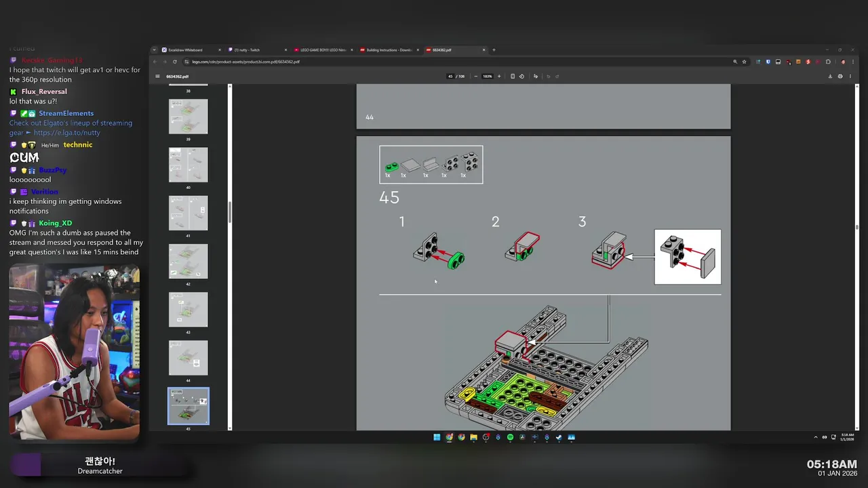Click the lego.com address bar
This screenshot has width=868, height=488.
pos(454,62)
